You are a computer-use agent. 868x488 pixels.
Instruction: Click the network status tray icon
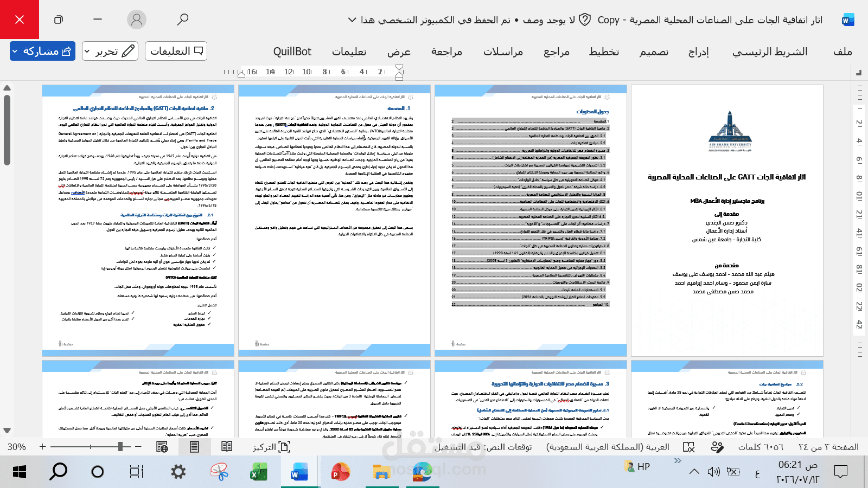tap(733, 472)
